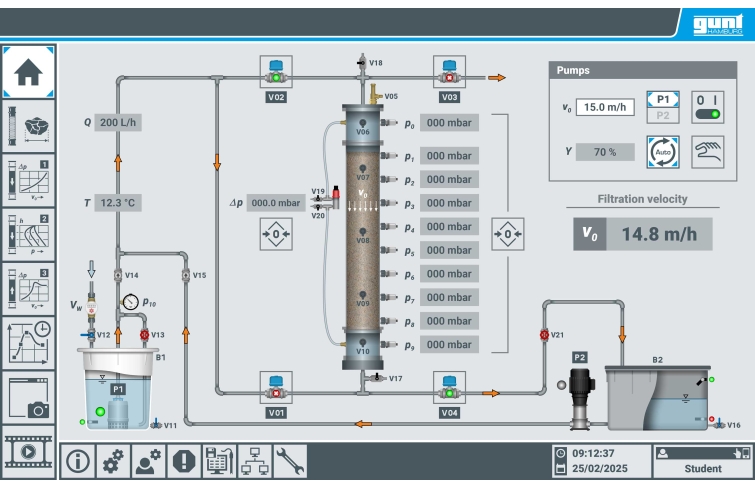Toggle the pump on/off switch

[707, 107]
